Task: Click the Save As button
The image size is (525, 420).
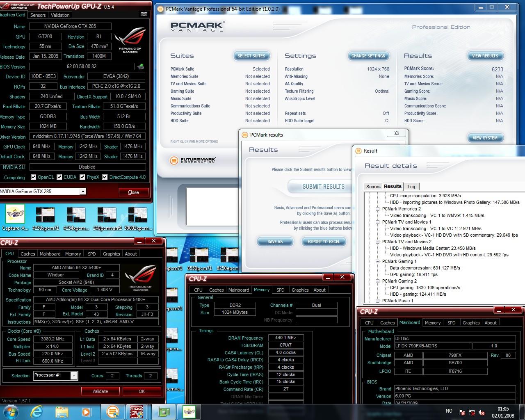Action: [x=275, y=242]
